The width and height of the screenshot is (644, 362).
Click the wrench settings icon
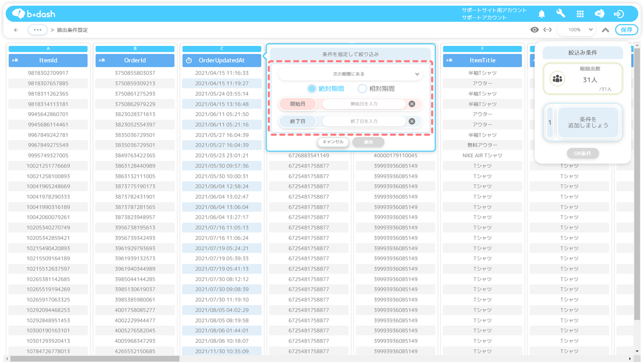(x=560, y=14)
